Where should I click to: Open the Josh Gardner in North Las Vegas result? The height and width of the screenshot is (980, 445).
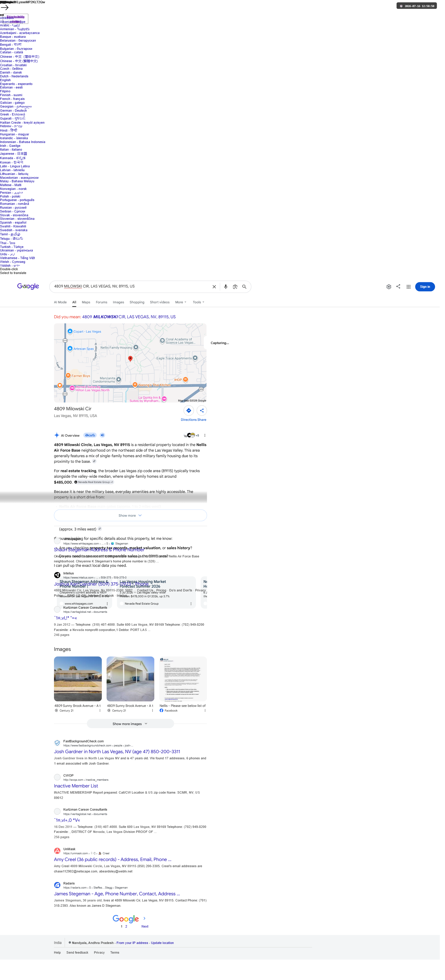click(119, 760)
